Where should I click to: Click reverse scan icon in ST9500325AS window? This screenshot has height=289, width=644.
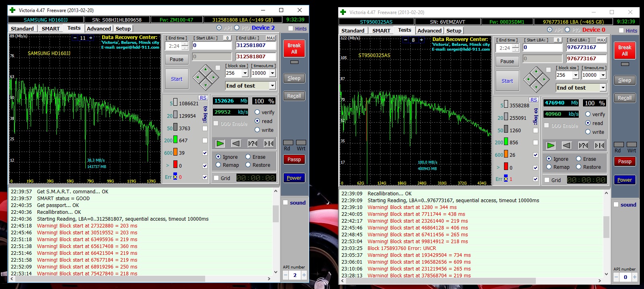(x=567, y=146)
